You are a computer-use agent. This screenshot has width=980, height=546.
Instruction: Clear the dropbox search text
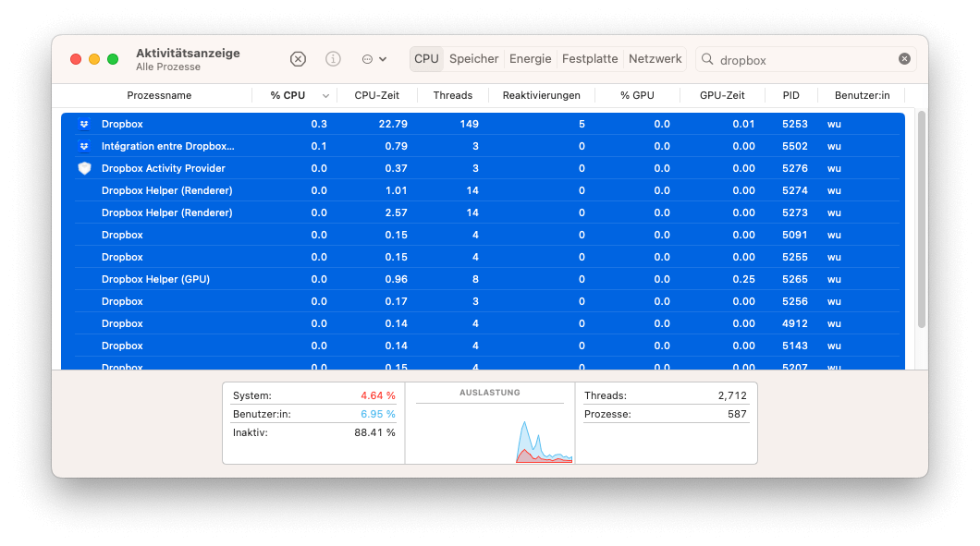[x=904, y=59]
